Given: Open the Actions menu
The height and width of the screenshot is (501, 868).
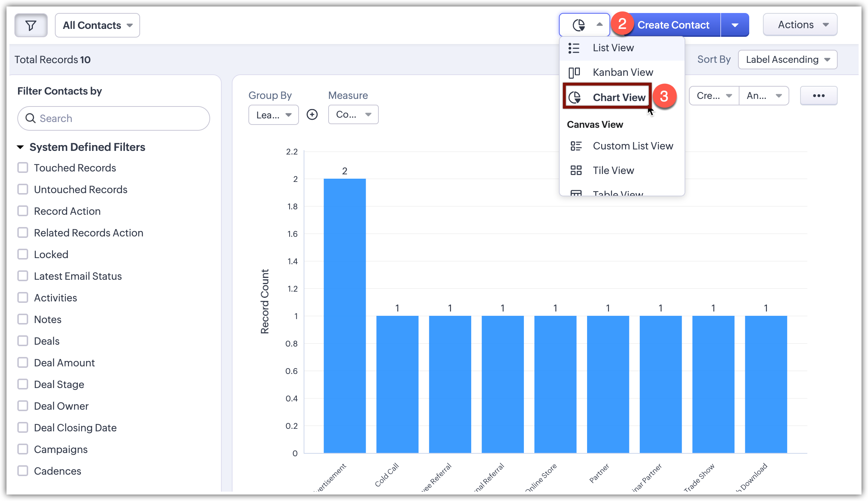Looking at the screenshot, I should tap(800, 25).
